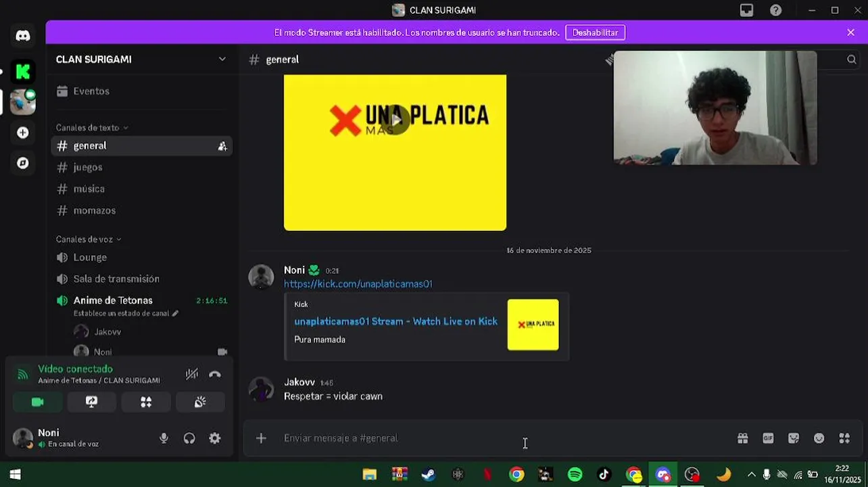Select the #general text channel

tap(141, 146)
